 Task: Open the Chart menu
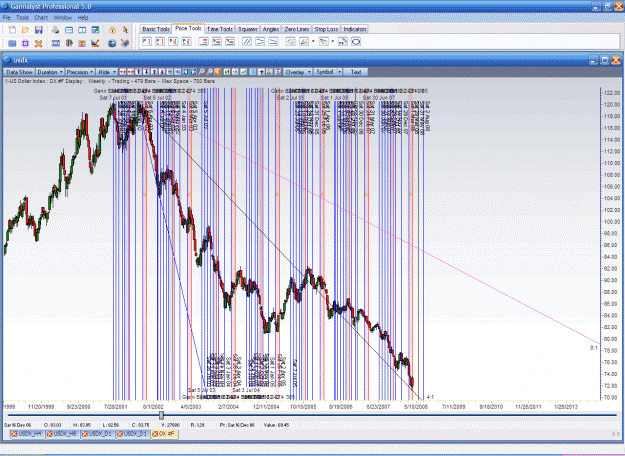click(x=41, y=18)
